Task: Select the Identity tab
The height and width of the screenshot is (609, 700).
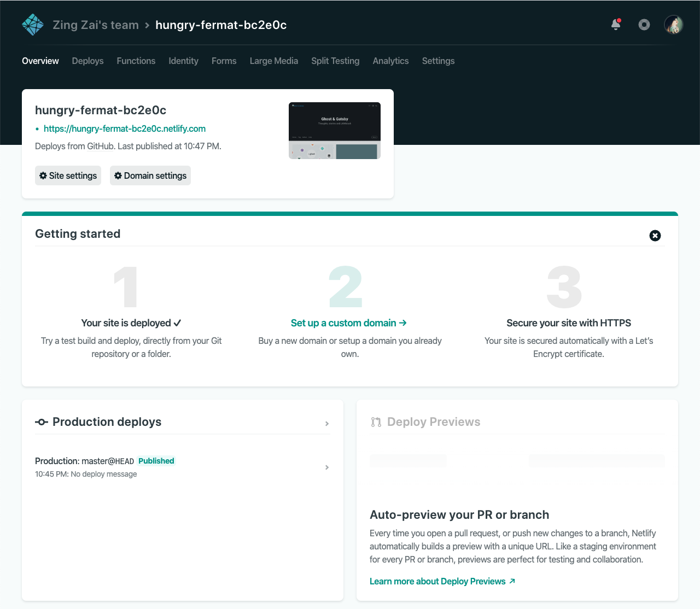Action: pyautogui.click(x=183, y=61)
